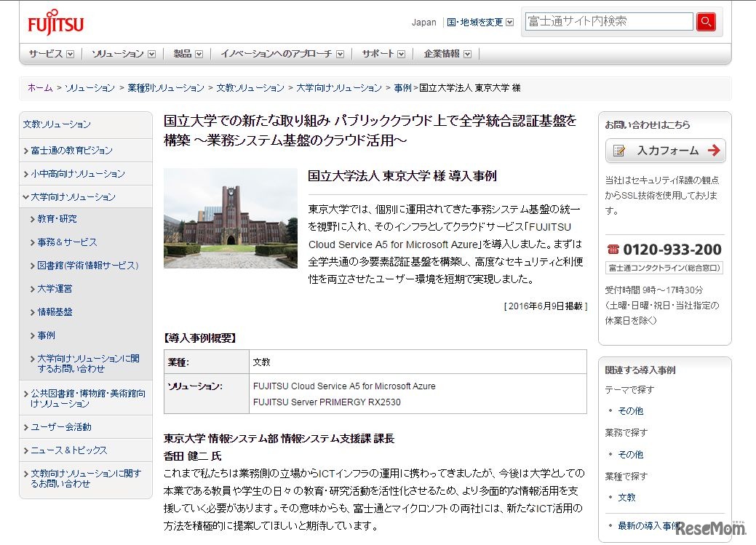Viewport: 756px width, 545px height.
Task: Open 最新の導入事例 link
Action: point(648,525)
